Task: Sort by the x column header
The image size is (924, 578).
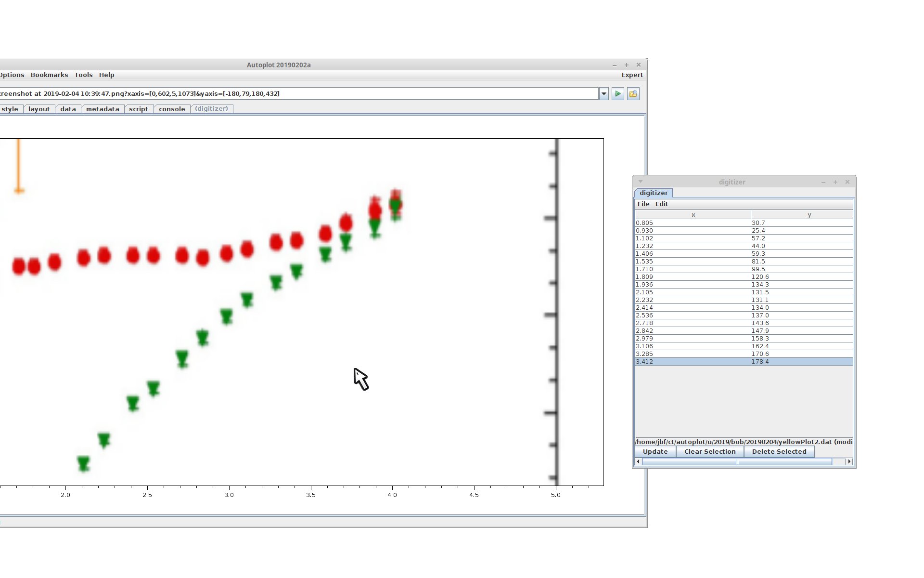Action: [x=693, y=215]
